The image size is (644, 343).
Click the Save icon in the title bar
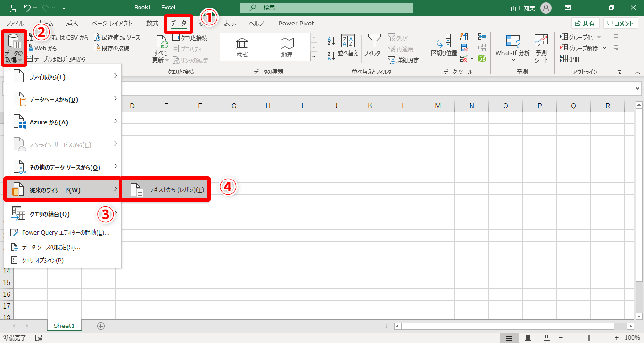click(x=14, y=8)
